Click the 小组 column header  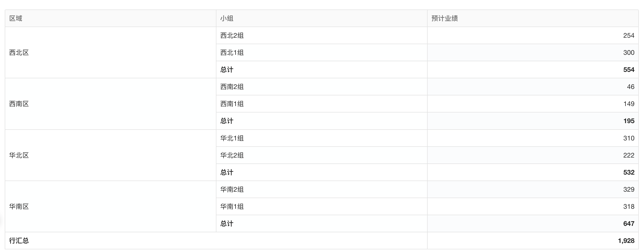227,18
